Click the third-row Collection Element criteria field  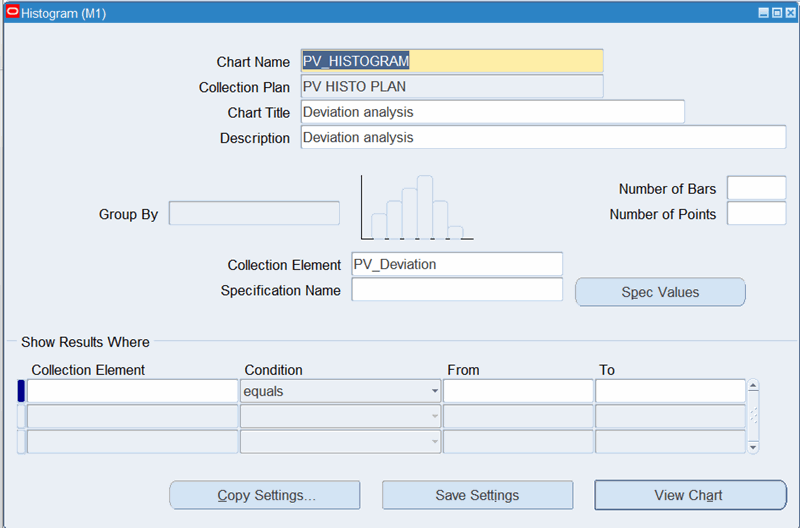point(133,442)
